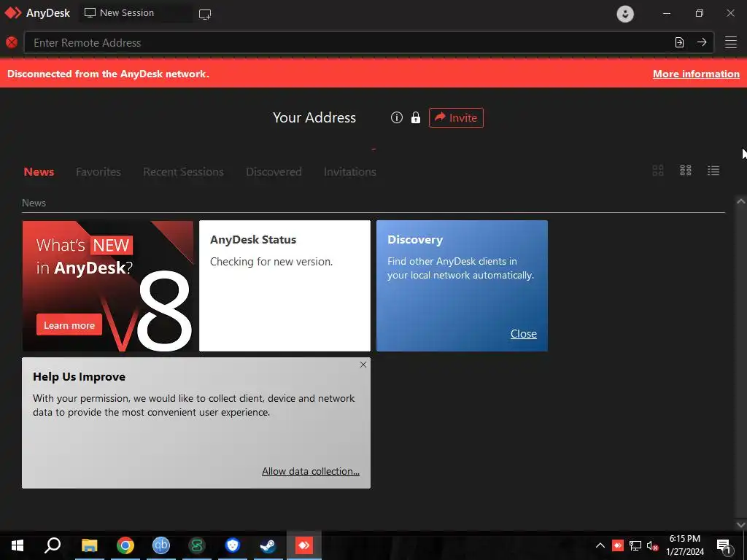Switch to small tiles grid view
The width and height of the screenshot is (747, 560).
[x=686, y=171]
